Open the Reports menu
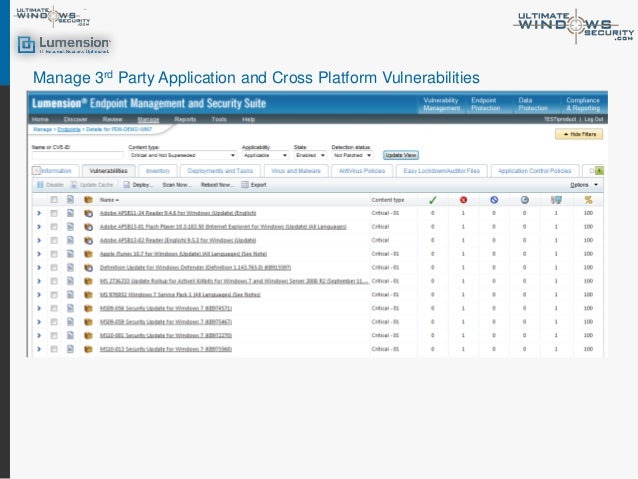The image size is (638, 479). click(x=185, y=119)
